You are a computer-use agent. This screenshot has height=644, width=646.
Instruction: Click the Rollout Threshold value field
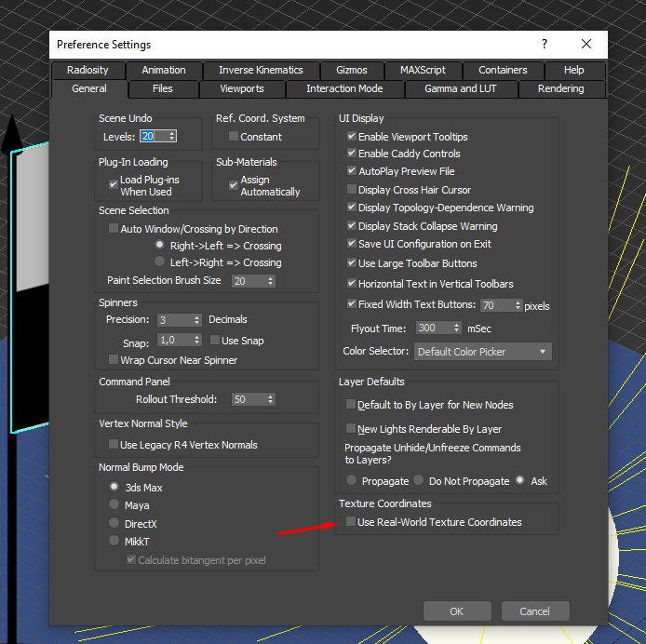[x=249, y=399]
